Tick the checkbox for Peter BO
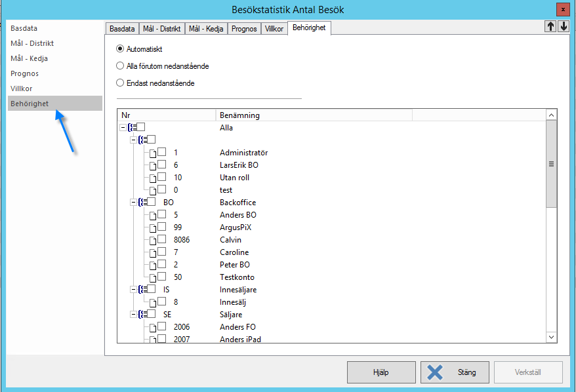This screenshot has height=392, width=576. (161, 264)
